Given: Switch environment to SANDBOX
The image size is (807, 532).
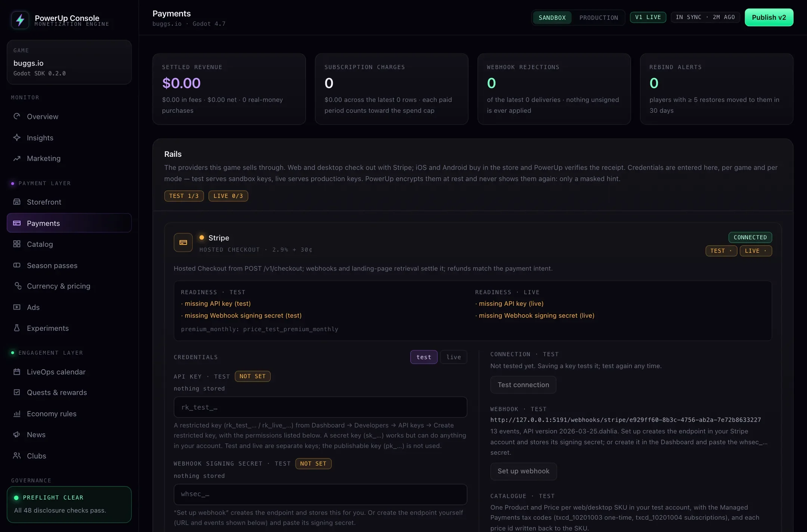Looking at the screenshot, I should click(552, 18).
